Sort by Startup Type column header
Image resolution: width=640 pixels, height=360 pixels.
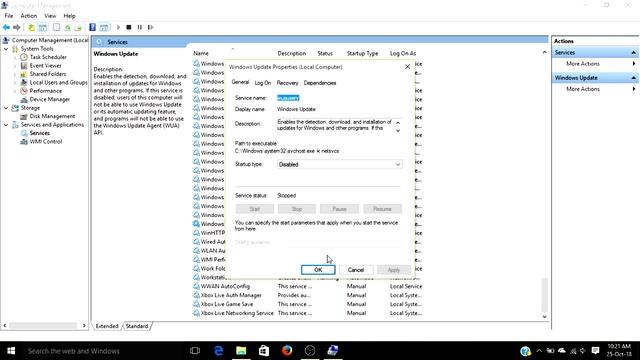pos(362,53)
